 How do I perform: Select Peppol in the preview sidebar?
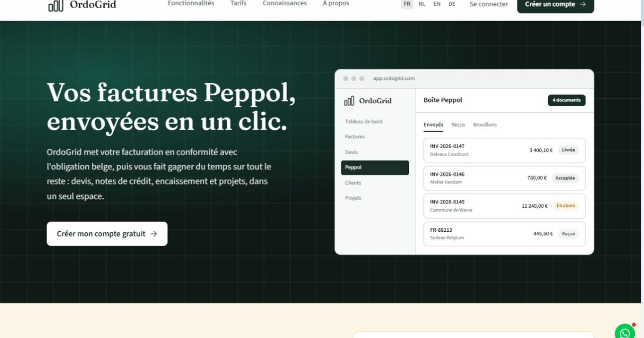375,167
